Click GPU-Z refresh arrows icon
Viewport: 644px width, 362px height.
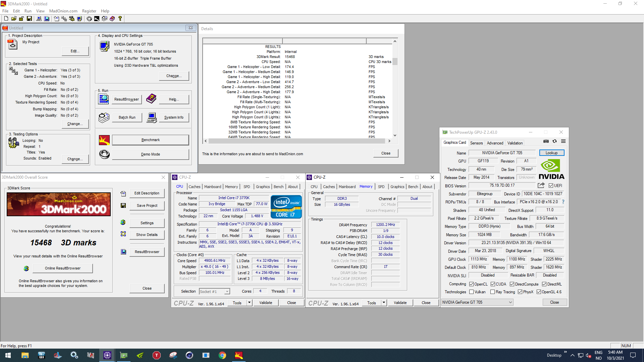[x=555, y=141]
